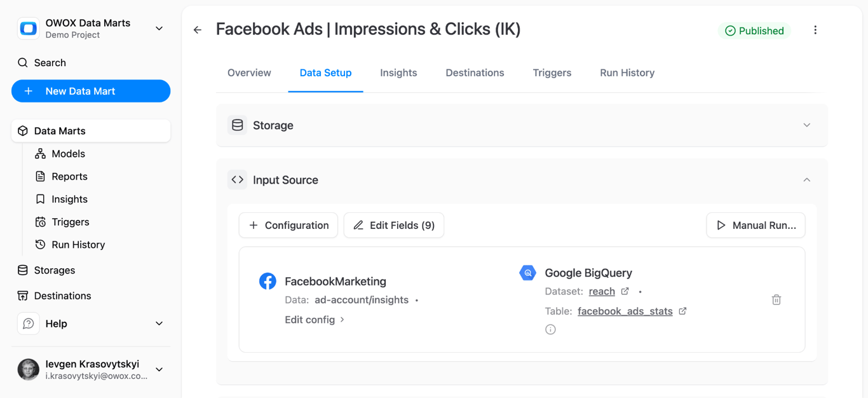The image size is (868, 398).
Task: Switch to the Overview tab
Action: [x=249, y=72]
